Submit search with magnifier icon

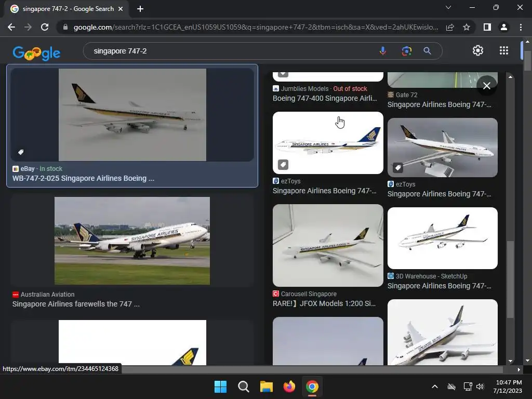[x=427, y=51]
